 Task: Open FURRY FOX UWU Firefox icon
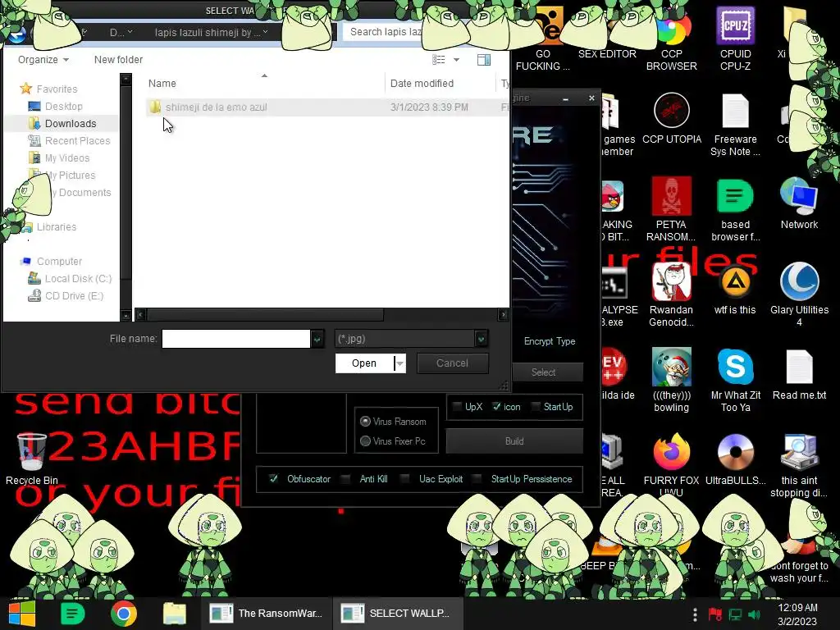coord(671,465)
